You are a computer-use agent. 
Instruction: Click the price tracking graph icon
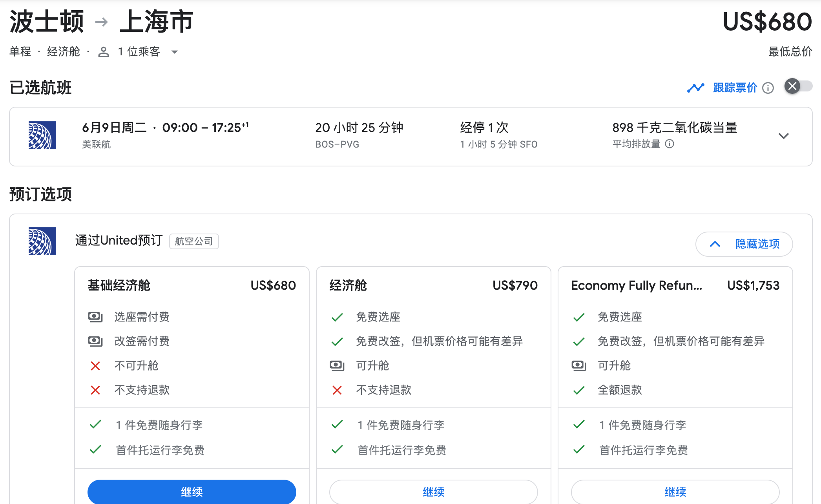695,88
